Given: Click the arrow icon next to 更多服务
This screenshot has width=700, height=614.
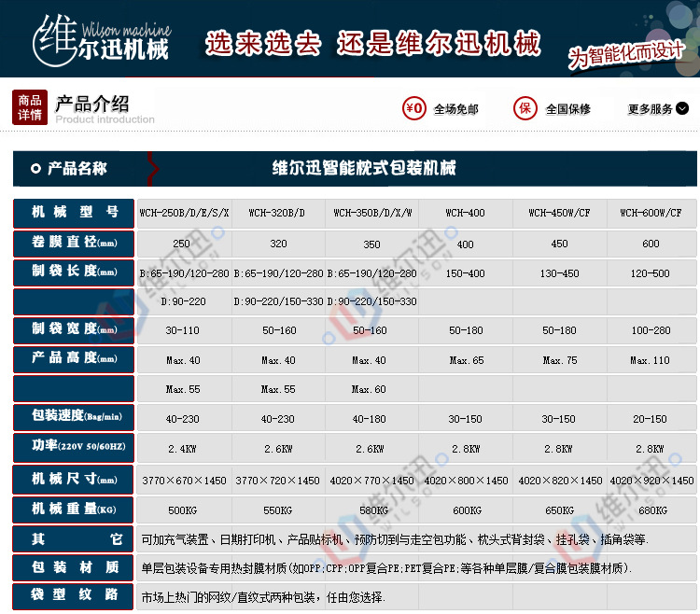Looking at the screenshot, I should coord(682,109).
